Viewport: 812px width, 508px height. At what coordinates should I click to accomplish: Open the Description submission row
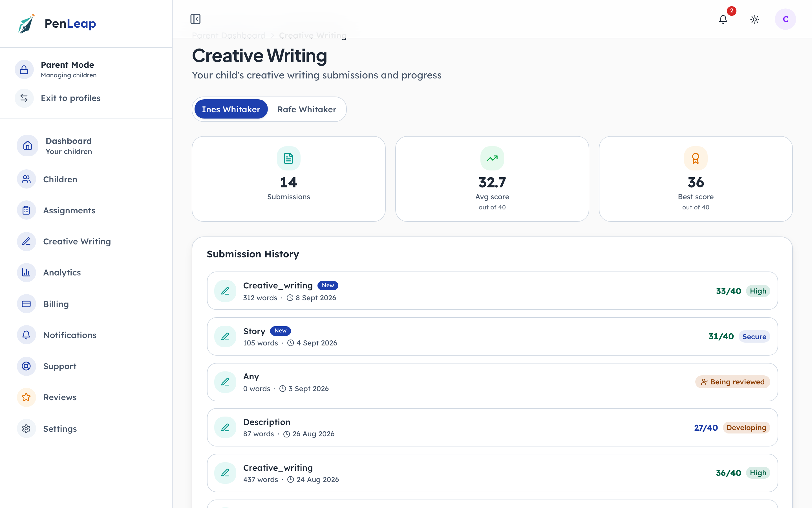coord(492,428)
